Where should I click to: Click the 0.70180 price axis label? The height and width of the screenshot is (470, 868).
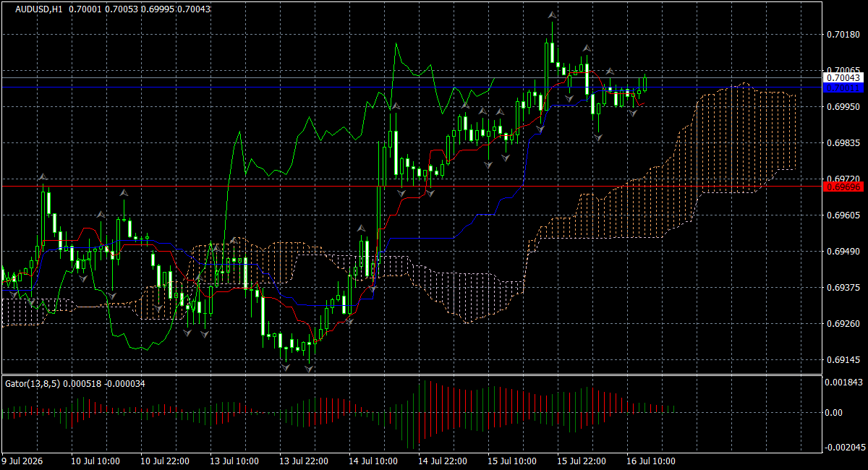[x=843, y=34]
